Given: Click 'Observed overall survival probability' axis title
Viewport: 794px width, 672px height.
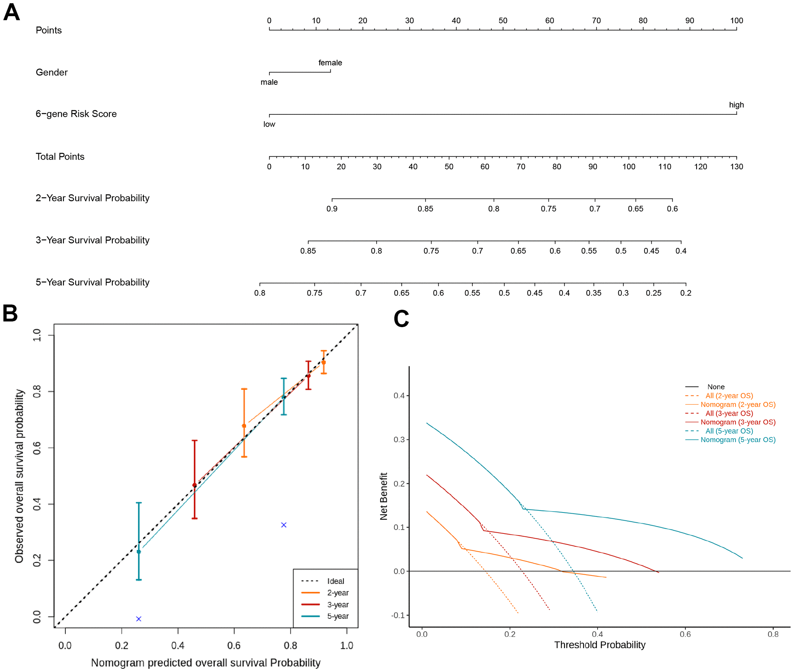Looking at the screenshot, I should (x=19, y=476).
